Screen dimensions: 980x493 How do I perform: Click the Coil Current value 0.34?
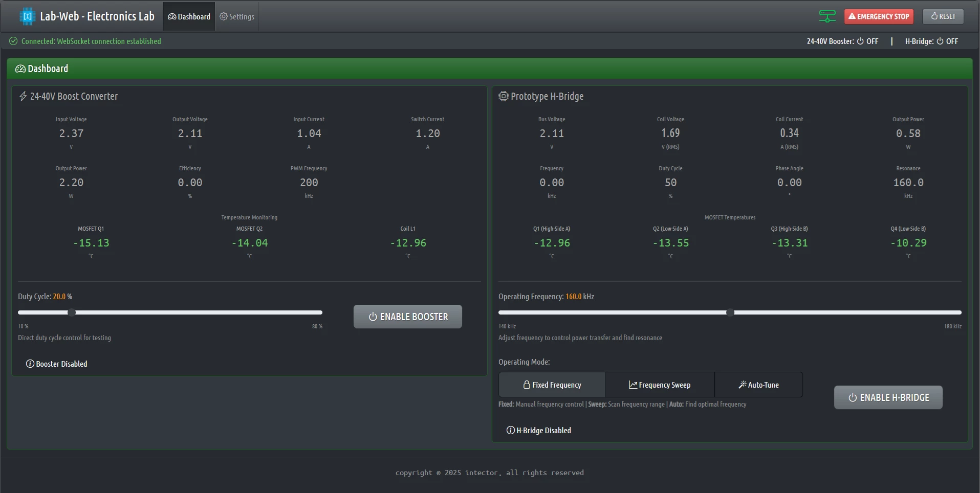point(790,133)
